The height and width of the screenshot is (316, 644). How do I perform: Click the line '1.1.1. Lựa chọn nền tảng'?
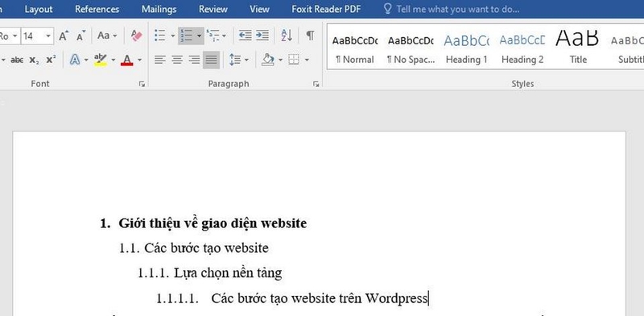(x=210, y=273)
